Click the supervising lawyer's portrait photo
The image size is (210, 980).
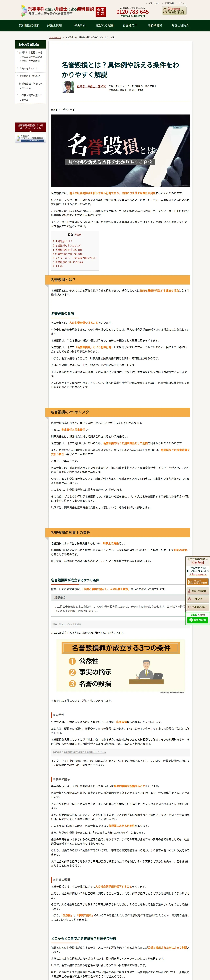coord(68,87)
